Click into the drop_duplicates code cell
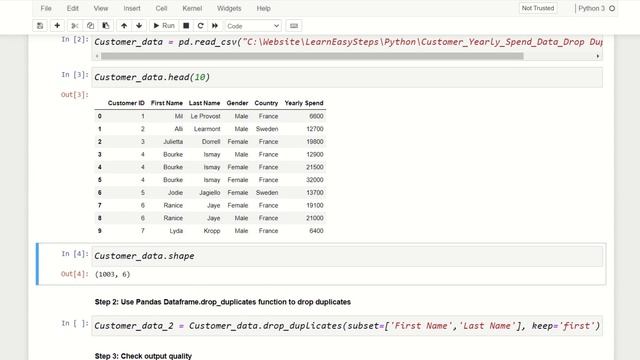640x360 pixels. (x=347, y=326)
